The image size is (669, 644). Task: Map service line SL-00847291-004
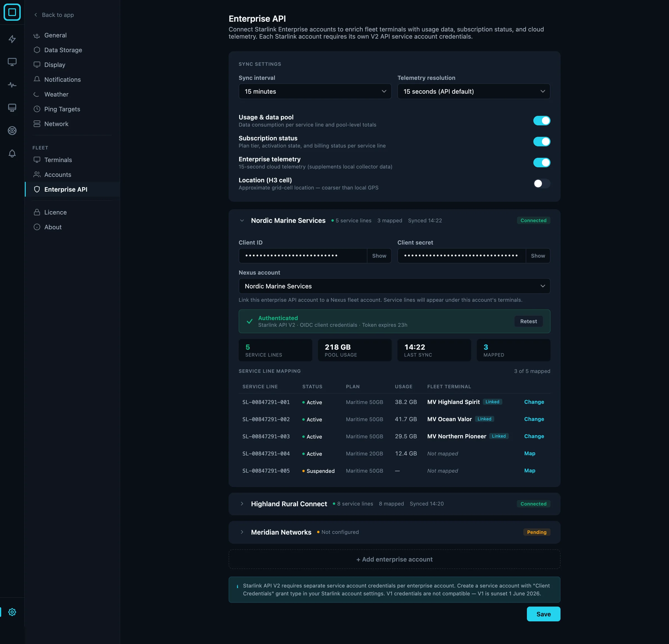pos(529,453)
